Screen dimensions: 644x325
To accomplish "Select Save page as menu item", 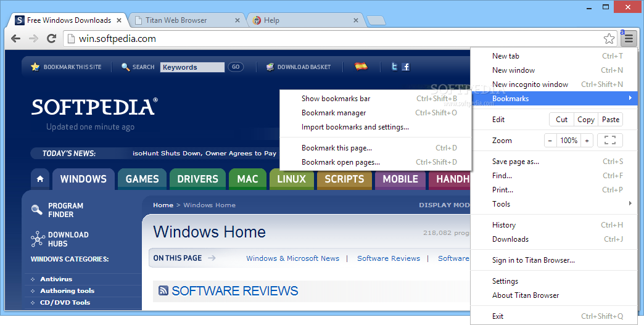I will tap(554, 162).
